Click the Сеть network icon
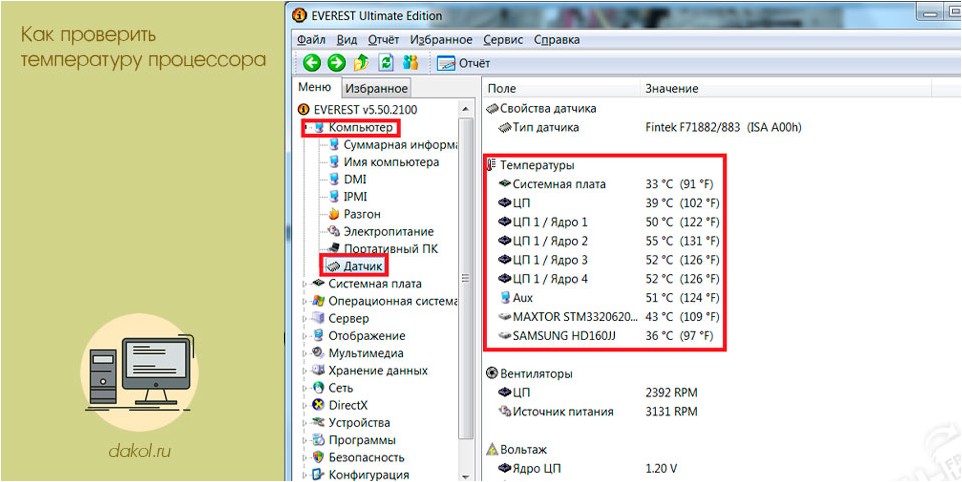Image resolution: width=962 pixels, height=482 pixels. (318, 388)
